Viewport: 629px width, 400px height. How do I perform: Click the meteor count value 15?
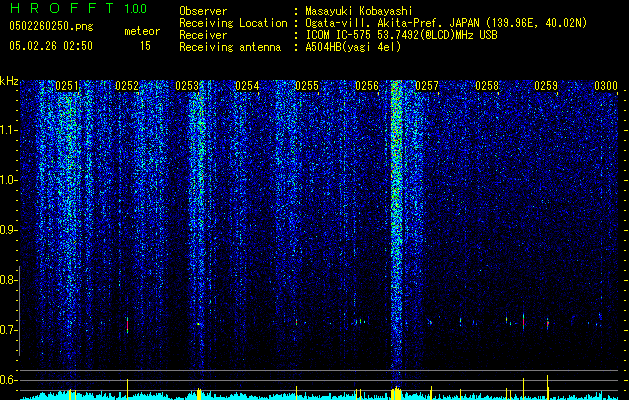(145, 46)
